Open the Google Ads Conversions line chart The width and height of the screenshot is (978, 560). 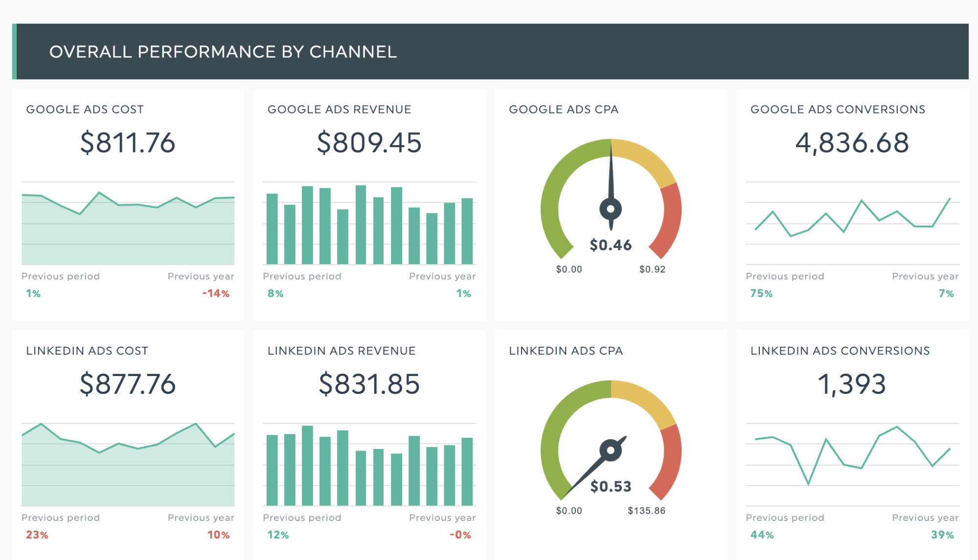click(852, 224)
